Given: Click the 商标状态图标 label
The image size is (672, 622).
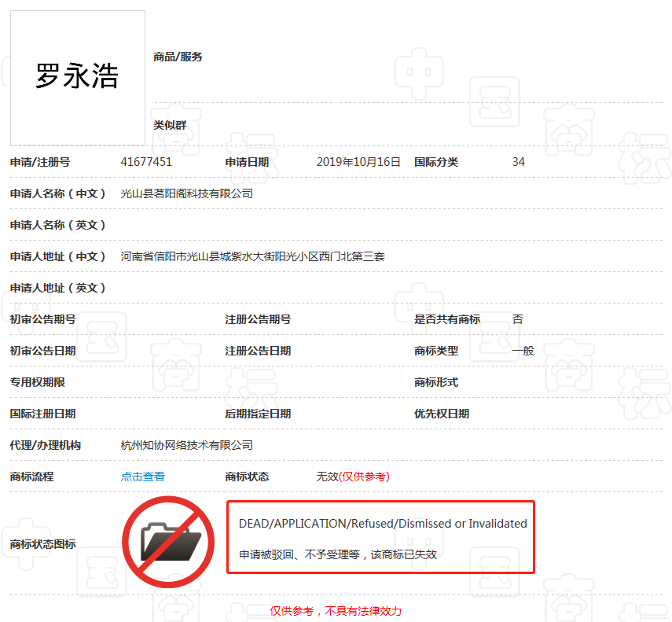Looking at the screenshot, I should (x=43, y=544).
